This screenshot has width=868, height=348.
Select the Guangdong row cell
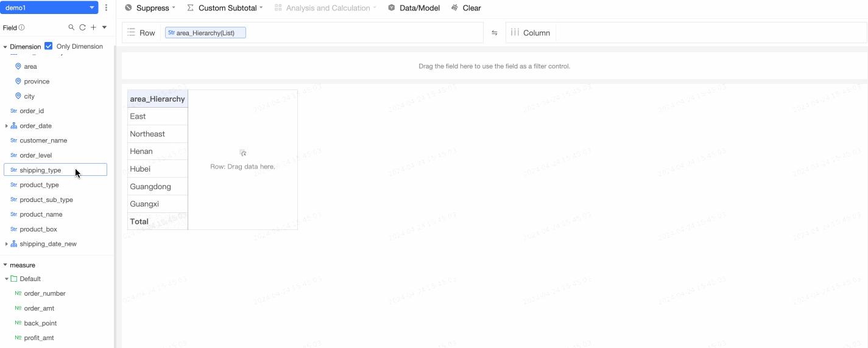(158, 187)
